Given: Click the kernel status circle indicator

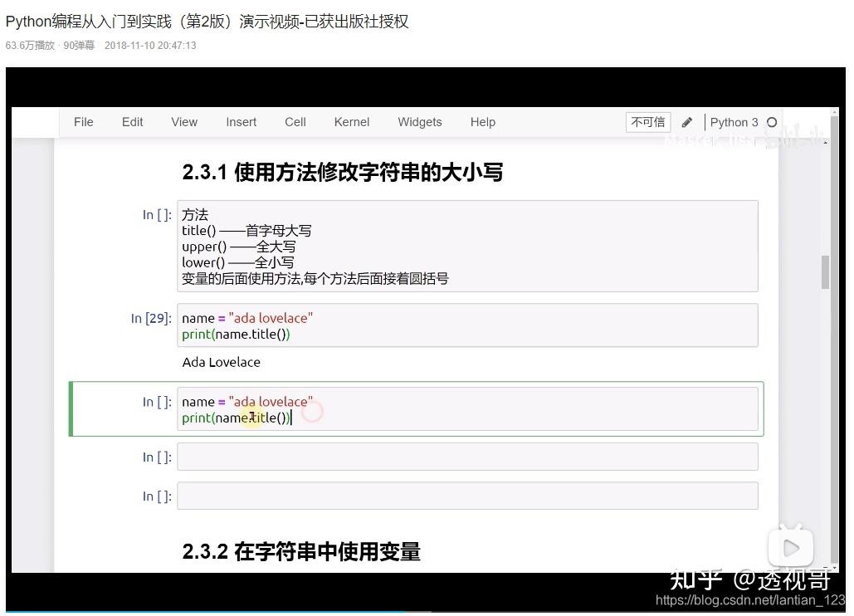Looking at the screenshot, I should pyautogui.click(x=772, y=121).
